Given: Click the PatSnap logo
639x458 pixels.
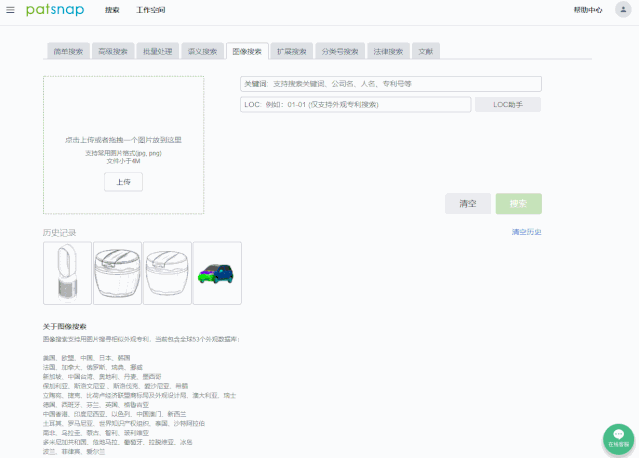Looking at the screenshot, I should click(55, 10).
